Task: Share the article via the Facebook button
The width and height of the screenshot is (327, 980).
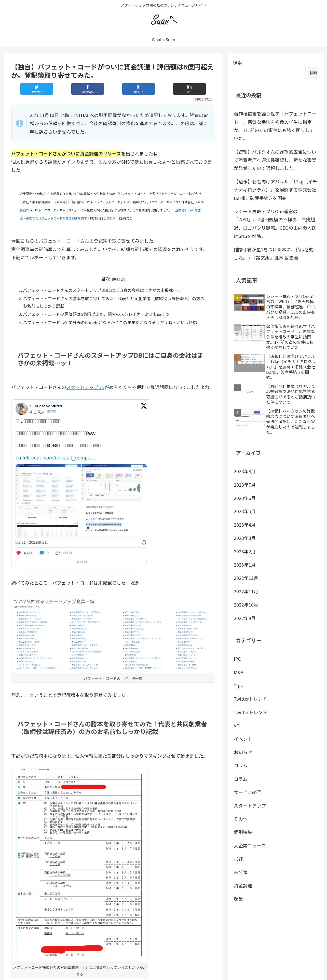Action: 88,89
